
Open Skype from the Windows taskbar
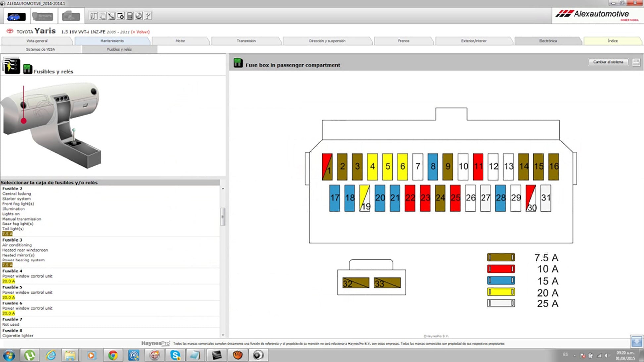175,355
